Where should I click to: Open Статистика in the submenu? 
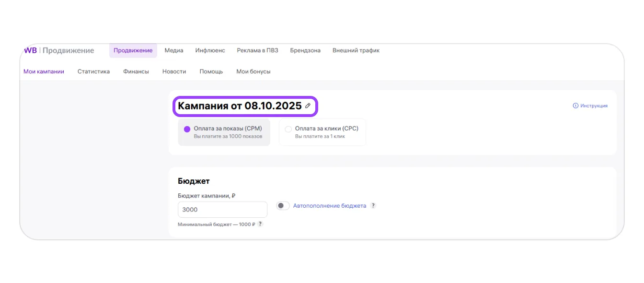pyautogui.click(x=93, y=71)
